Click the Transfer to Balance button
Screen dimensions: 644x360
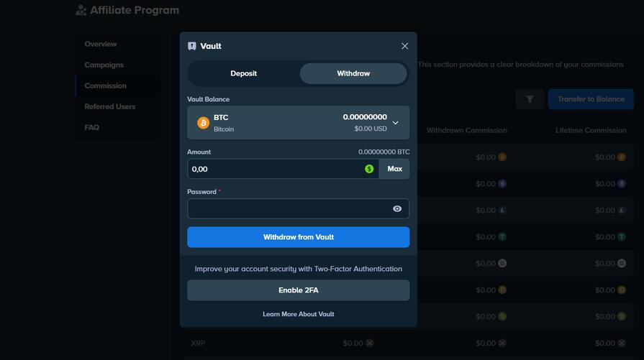click(x=590, y=99)
